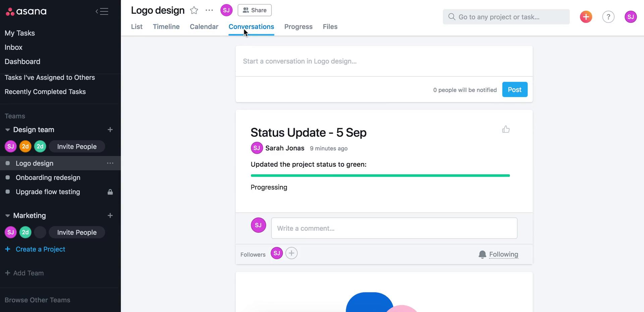Click the Progressing status text

tap(269, 187)
